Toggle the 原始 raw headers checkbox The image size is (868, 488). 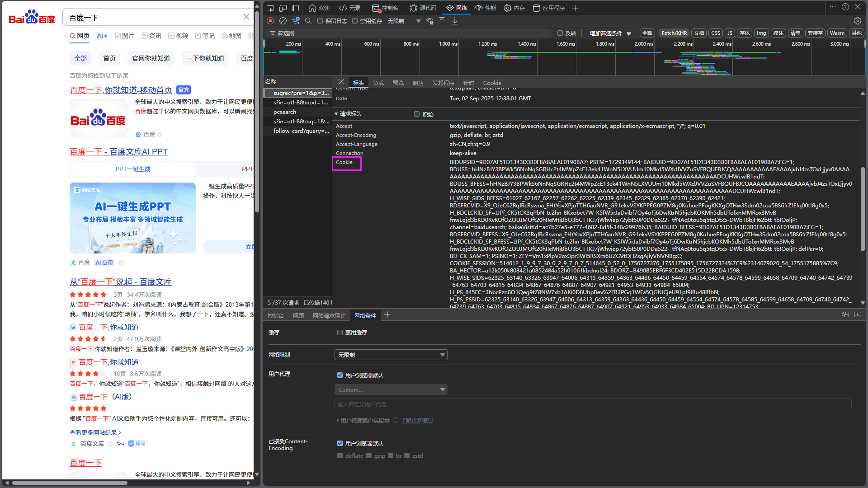pyautogui.click(x=417, y=114)
